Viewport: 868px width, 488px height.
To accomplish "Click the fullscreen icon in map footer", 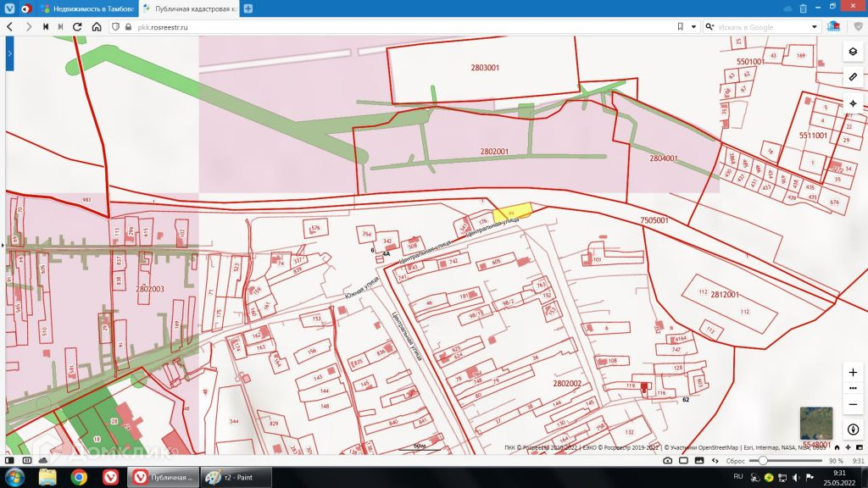I will pyautogui.click(x=860, y=447).
